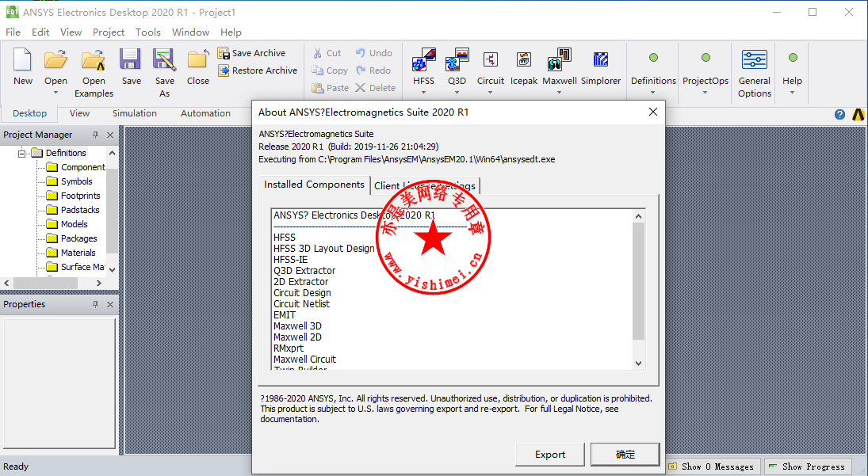Open the Project menu
This screenshot has height=476, width=868.
[109, 32]
